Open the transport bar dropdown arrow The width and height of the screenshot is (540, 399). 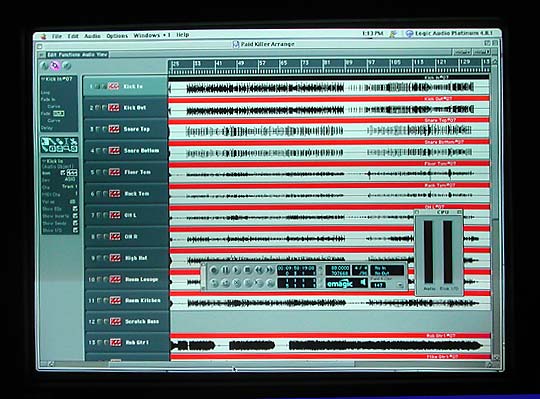[400, 285]
